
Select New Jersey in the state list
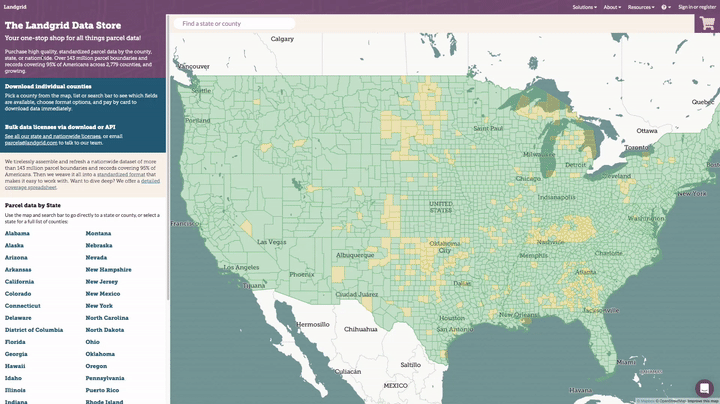(101, 281)
